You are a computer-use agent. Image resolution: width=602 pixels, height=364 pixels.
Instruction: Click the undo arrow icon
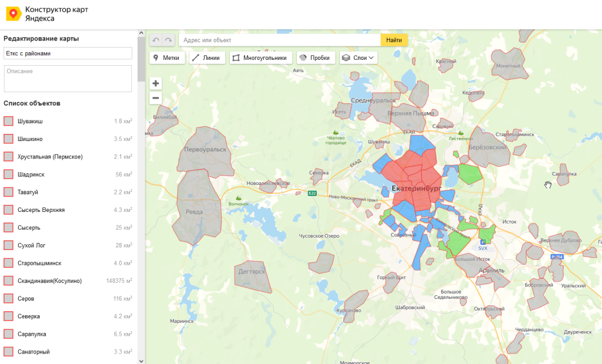pos(156,40)
